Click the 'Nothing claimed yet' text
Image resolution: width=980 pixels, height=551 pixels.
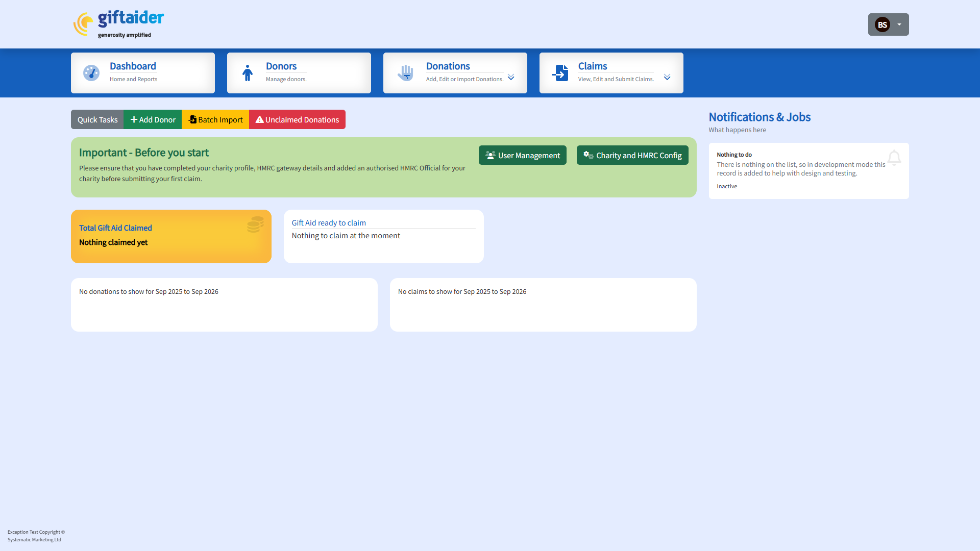113,242
